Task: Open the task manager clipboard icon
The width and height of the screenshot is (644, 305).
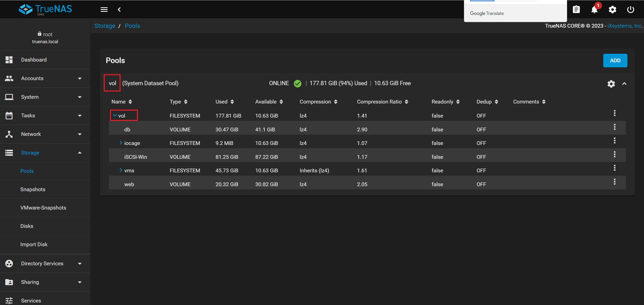Action: 576,10
